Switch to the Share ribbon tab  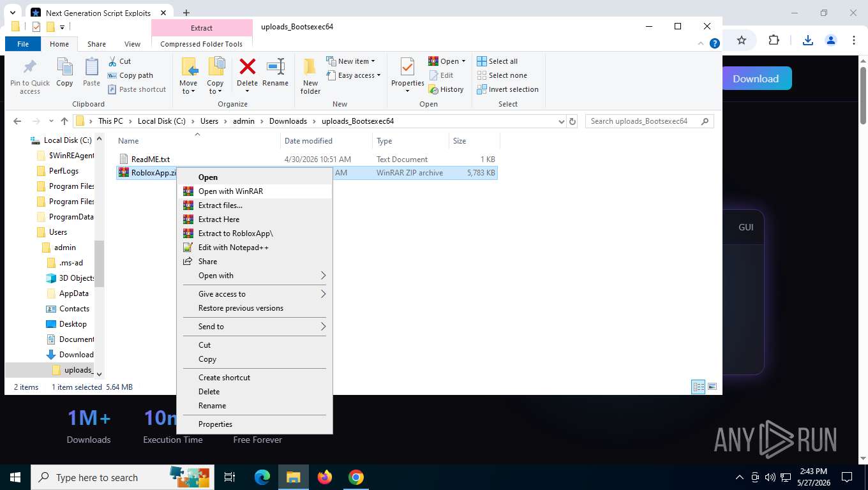click(97, 44)
